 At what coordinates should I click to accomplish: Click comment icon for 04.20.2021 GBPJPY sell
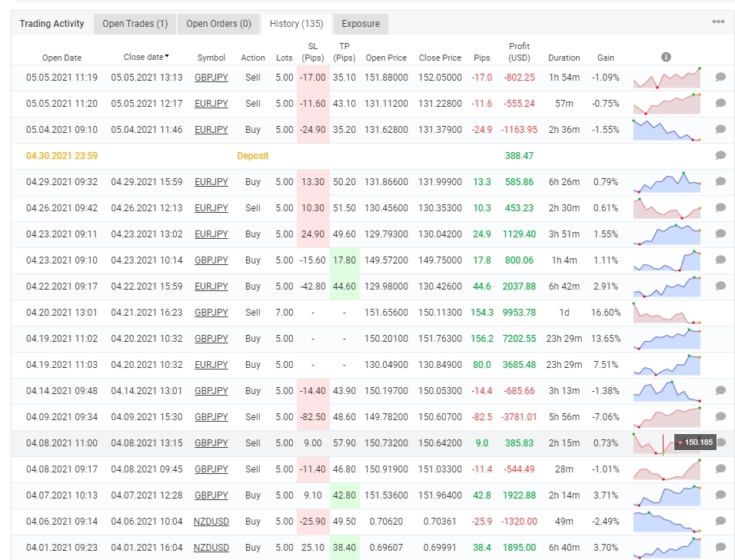(x=720, y=312)
